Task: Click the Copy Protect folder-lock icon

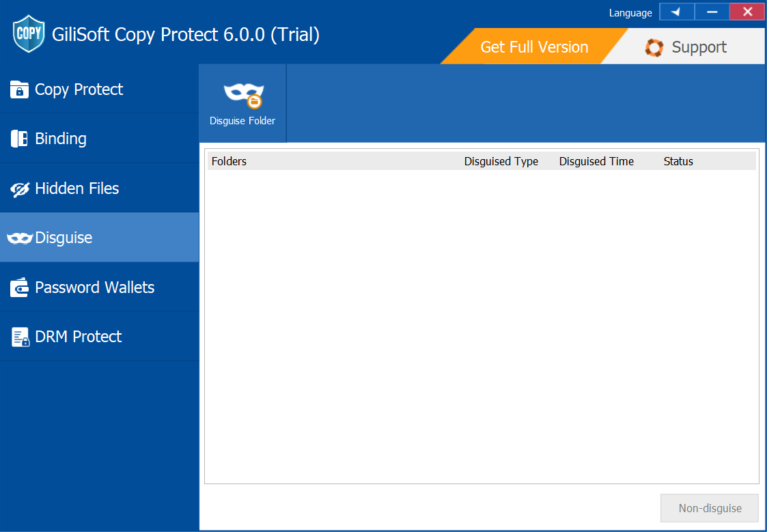Action: point(19,89)
